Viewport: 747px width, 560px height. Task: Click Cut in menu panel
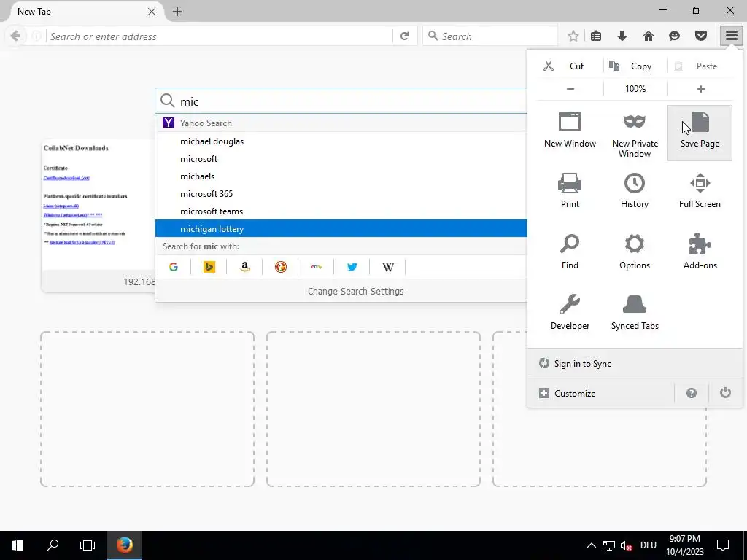tap(570, 66)
